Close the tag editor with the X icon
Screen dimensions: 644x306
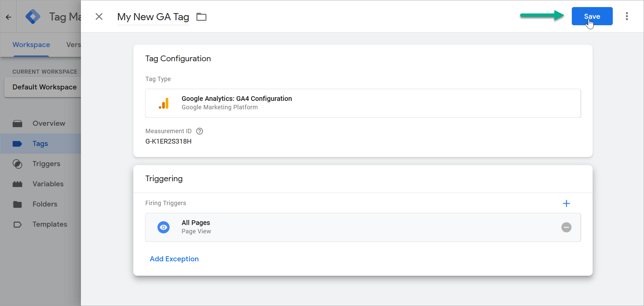[99, 16]
